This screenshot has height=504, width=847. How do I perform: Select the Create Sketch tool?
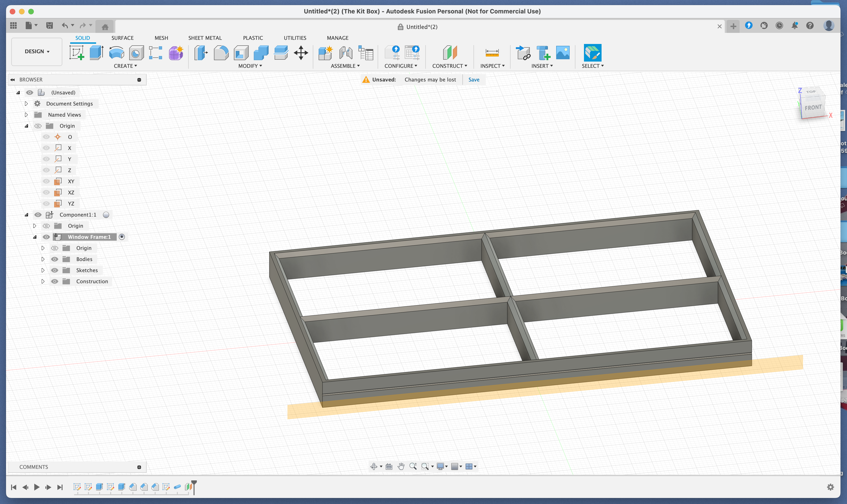click(x=77, y=53)
